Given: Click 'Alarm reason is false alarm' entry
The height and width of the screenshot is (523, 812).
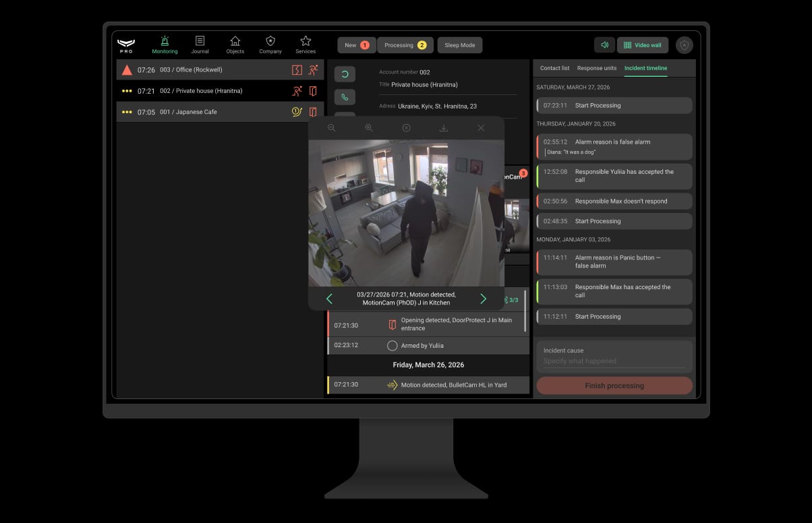Looking at the screenshot, I should pyautogui.click(x=614, y=146).
